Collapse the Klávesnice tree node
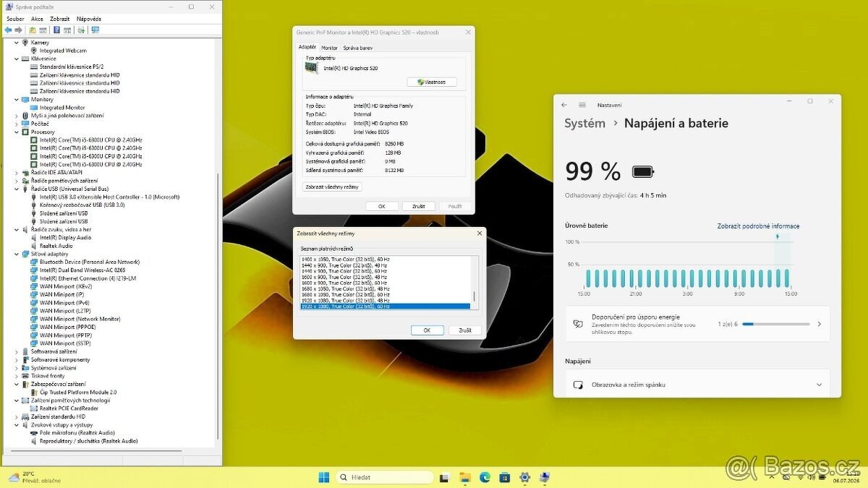The height and width of the screenshot is (488, 868). [16, 59]
